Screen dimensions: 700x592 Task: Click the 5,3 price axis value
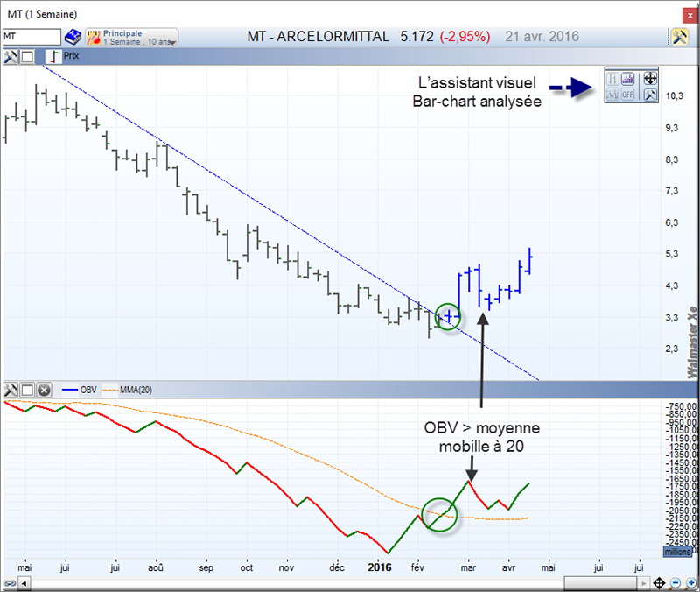pyautogui.click(x=672, y=254)
